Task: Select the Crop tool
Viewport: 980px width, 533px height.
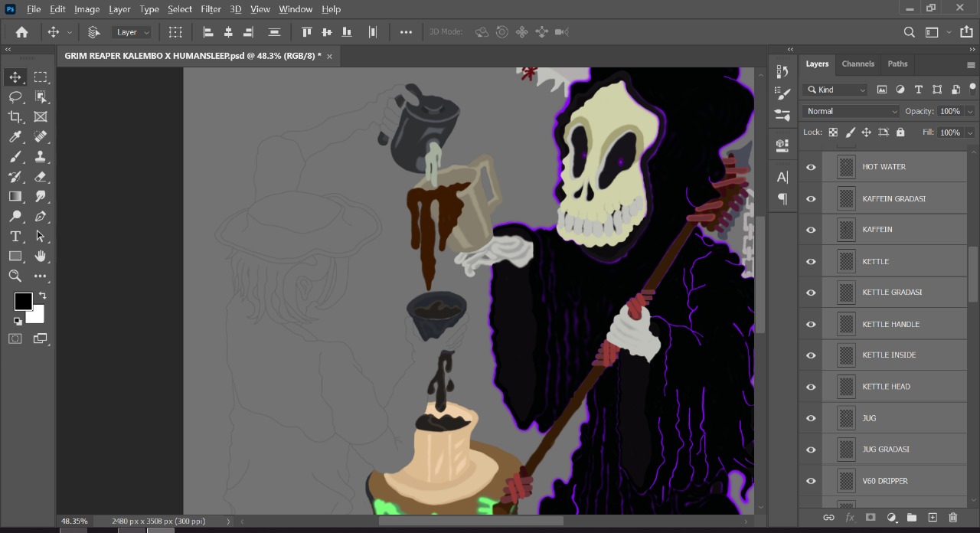Action: point(15,116)
